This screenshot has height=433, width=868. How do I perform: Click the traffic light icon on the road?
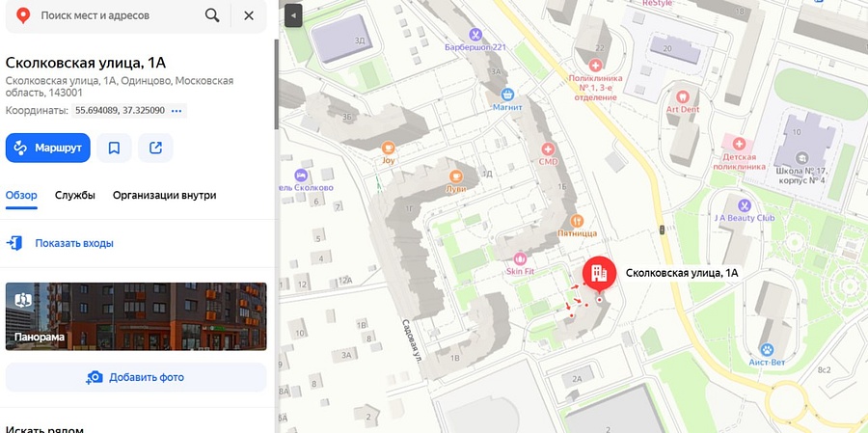click(x=662, y=230)
